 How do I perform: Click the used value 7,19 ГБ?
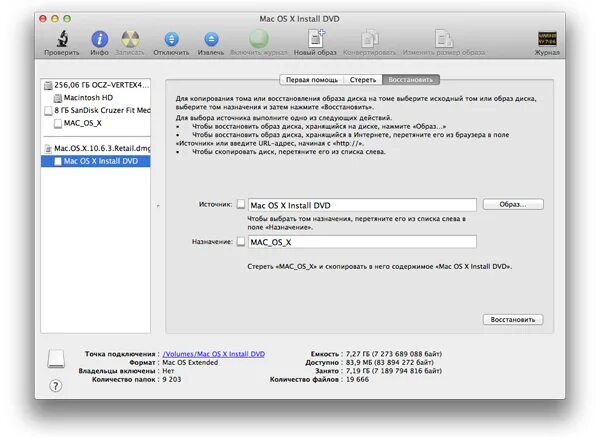point(394,371)
